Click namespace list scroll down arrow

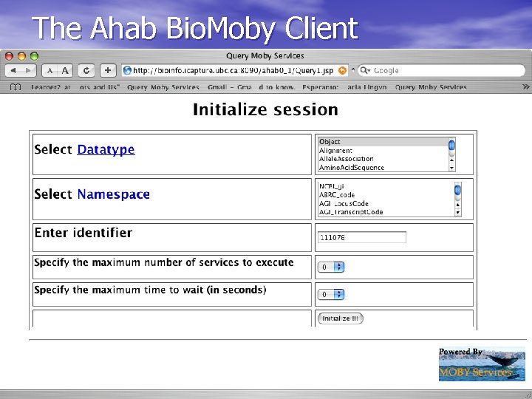tap(457, 212)
